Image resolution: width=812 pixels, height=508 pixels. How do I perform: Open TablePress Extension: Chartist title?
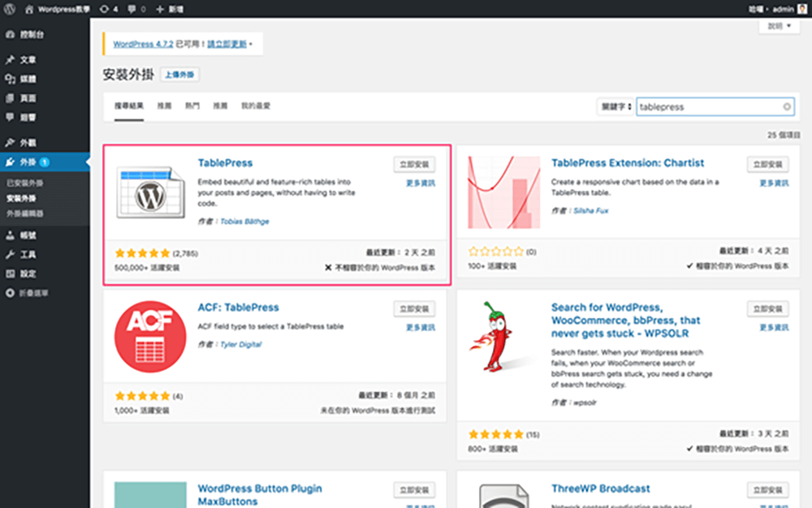coord(628,163)
